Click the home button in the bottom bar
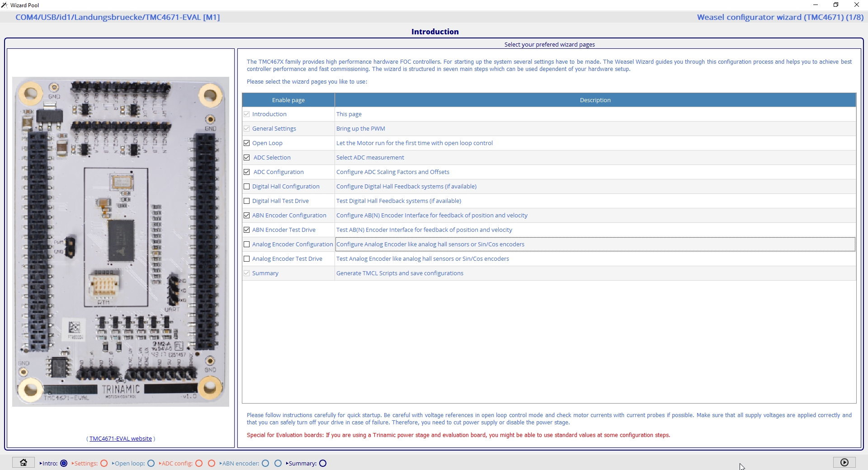The height and width of the screenshot is (470, 868). pyautogui.click(x=24, y=462)
